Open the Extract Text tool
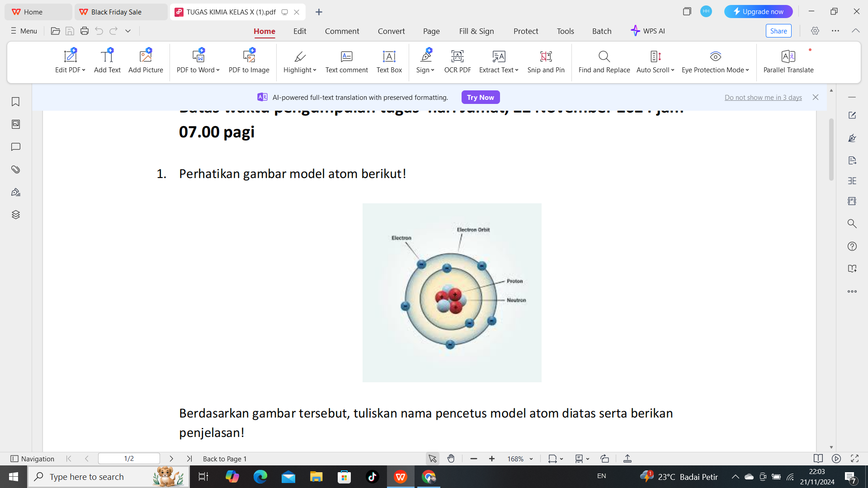The width and height of the screenshot is (868, 488). coord(499,61)
